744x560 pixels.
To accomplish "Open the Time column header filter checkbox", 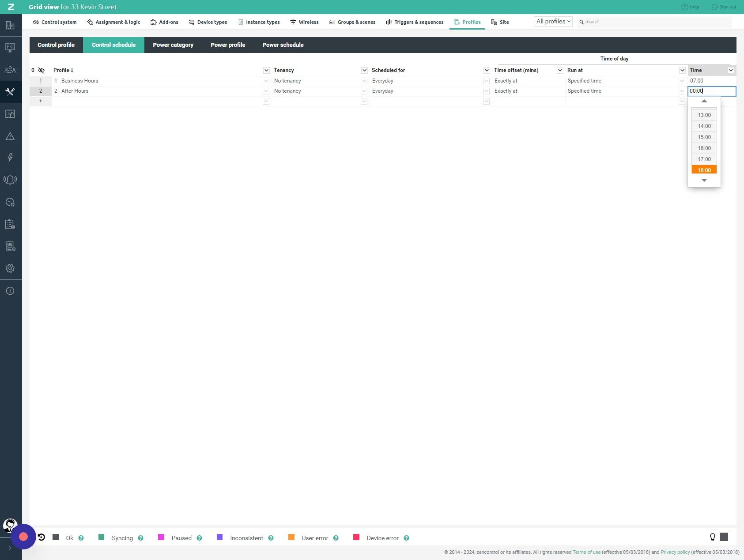I will tap(731, 70).
